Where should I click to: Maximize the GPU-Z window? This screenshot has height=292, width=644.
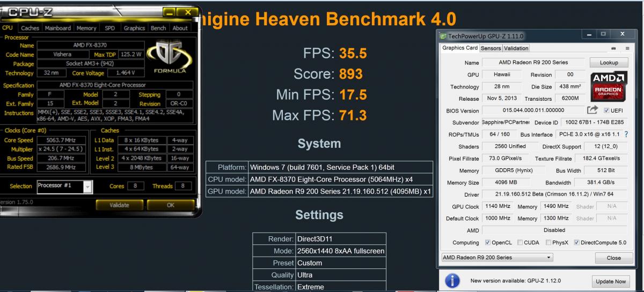tap(603, 34)
